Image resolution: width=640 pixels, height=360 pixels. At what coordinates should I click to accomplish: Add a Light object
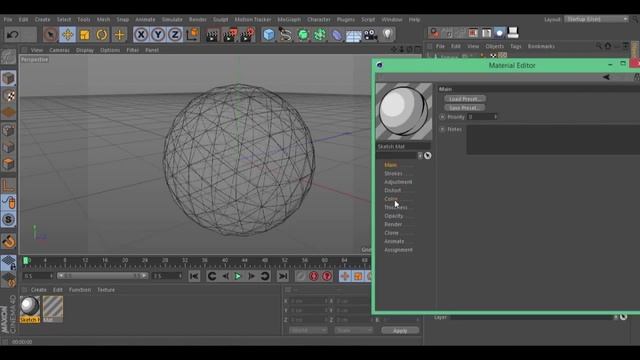point(387,35)
